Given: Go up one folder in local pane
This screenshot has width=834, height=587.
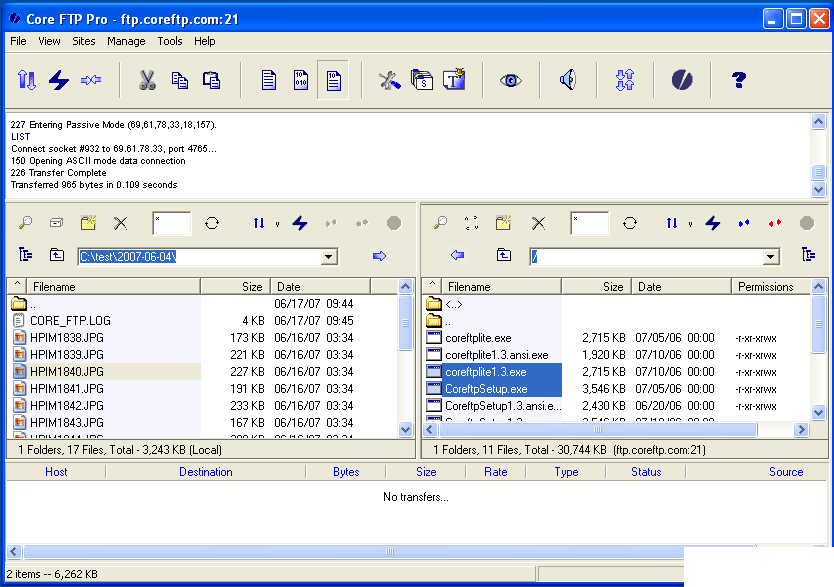Looking at the screenshot, I should pyautogui.click(x=57, y=255).
